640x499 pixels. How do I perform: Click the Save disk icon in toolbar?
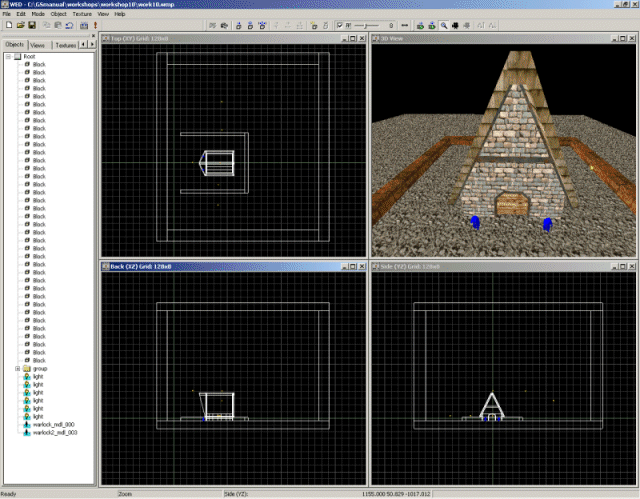click(30, 25)
